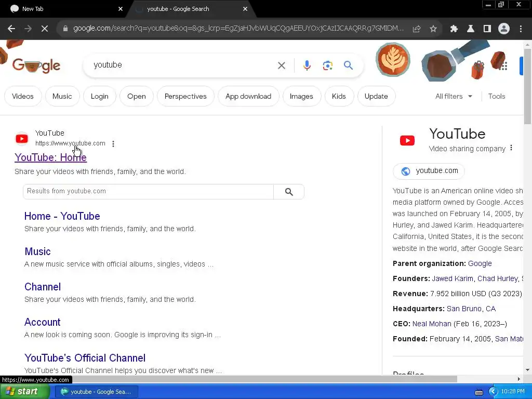Click the horizontal scrollbar right arrow
The image size is (532, 399).
(x=519, y=379)
